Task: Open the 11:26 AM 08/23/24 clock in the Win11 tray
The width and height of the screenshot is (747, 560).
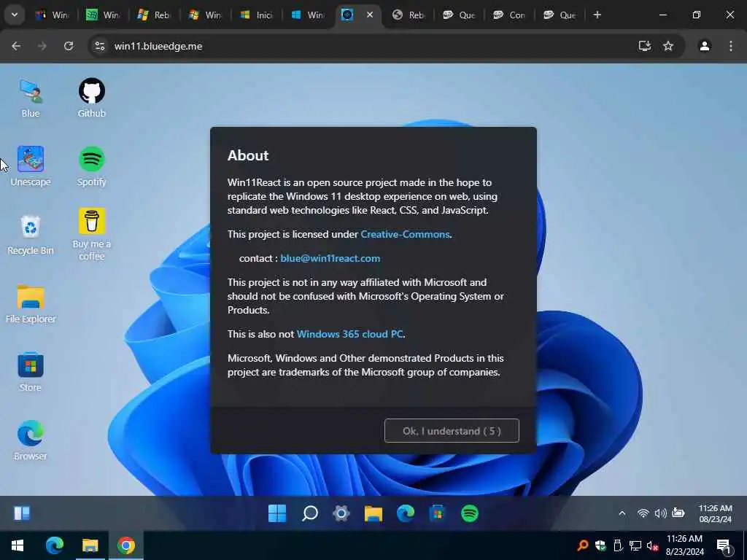Action: [715, 514]
